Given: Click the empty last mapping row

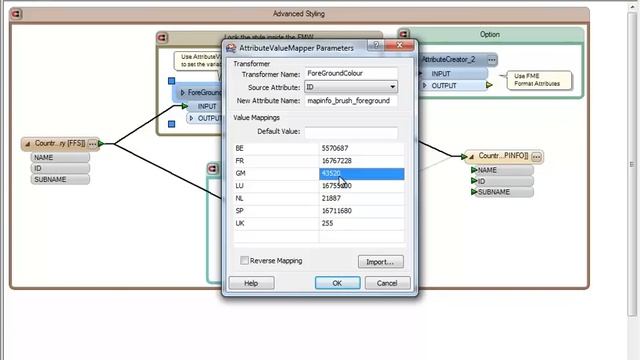Looking at the screenshot, I should (x=319, y=236).
